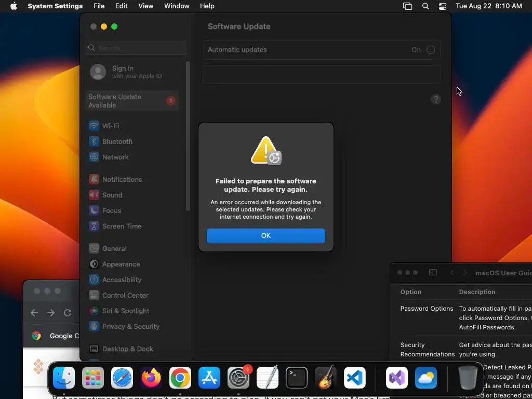Click the Software Update help button

pos(436,99)
